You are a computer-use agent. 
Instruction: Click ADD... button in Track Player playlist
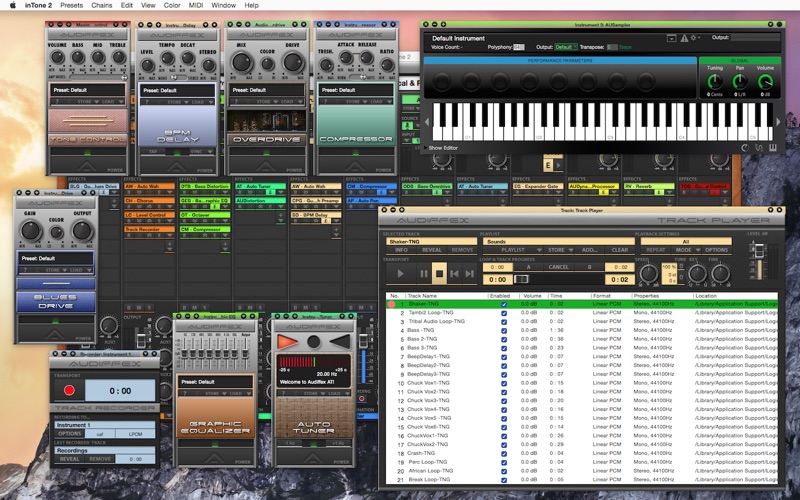click(x=589, y=250)
